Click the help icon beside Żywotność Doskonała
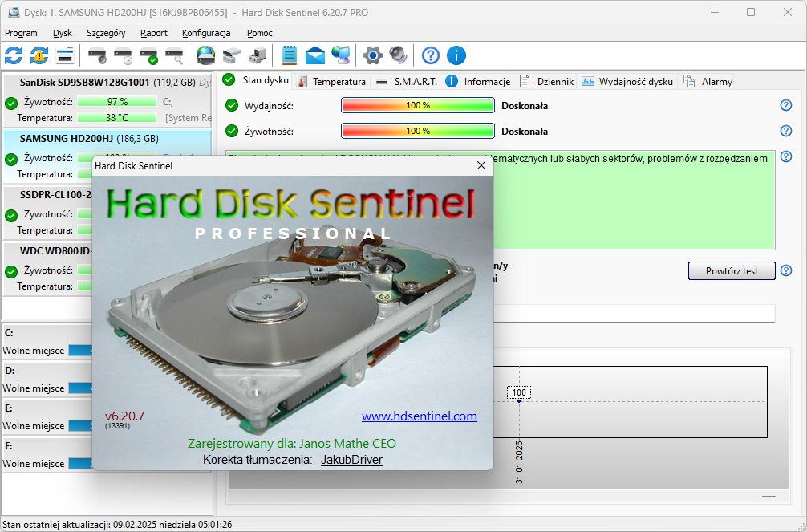 pos(786,131)
